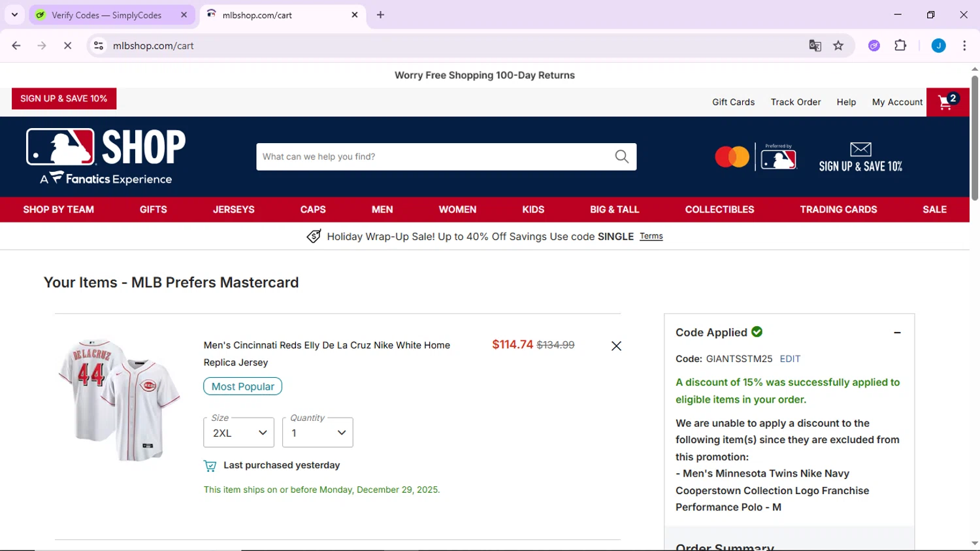Go back to previous page

click(16, 46)
